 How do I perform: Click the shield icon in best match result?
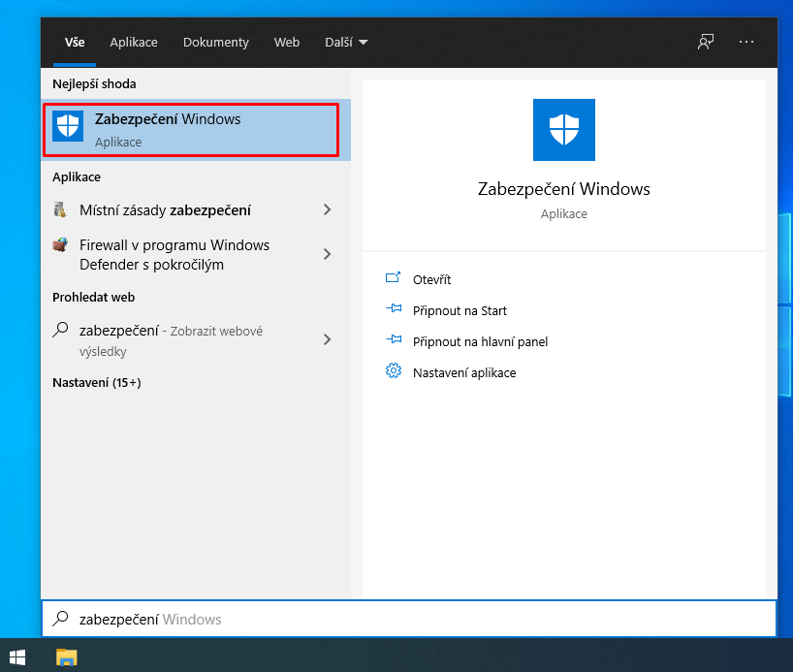(68, 126)
